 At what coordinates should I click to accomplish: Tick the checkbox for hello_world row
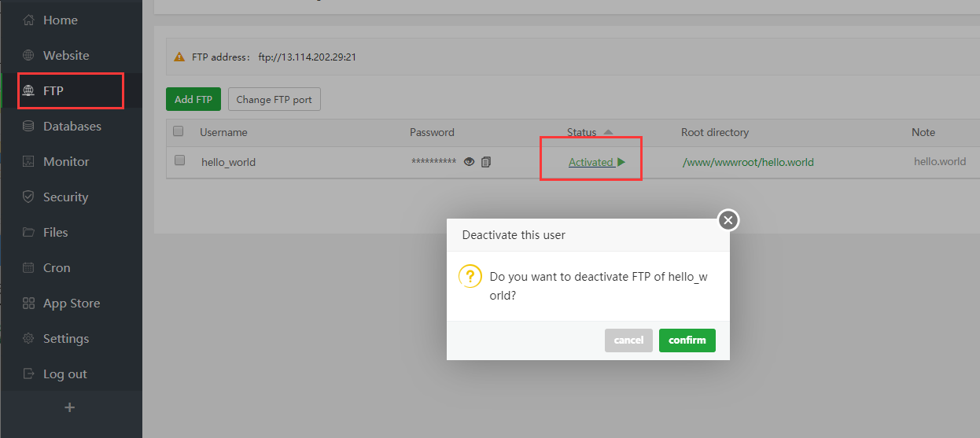coord(179,160)
